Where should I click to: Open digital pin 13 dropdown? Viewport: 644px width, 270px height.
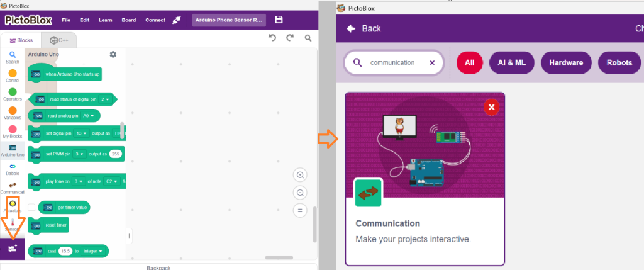pos(81,133)
